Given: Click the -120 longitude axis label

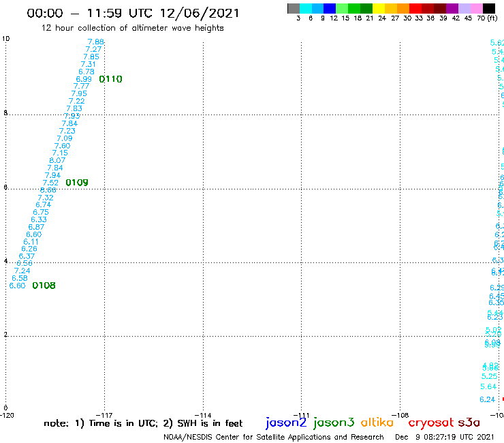Looking at the screenshot, I should click(x=7, y=415).
